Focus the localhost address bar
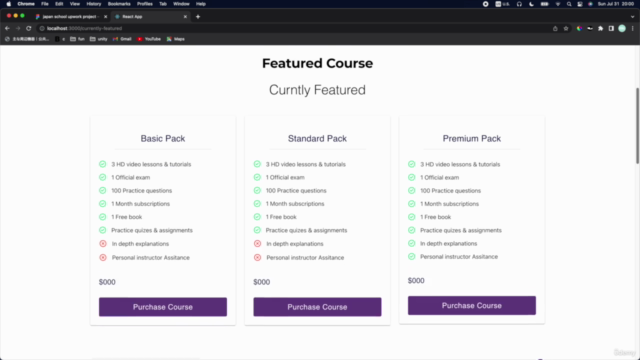This screenshot has width=640, height=360. tap(294, 29)
